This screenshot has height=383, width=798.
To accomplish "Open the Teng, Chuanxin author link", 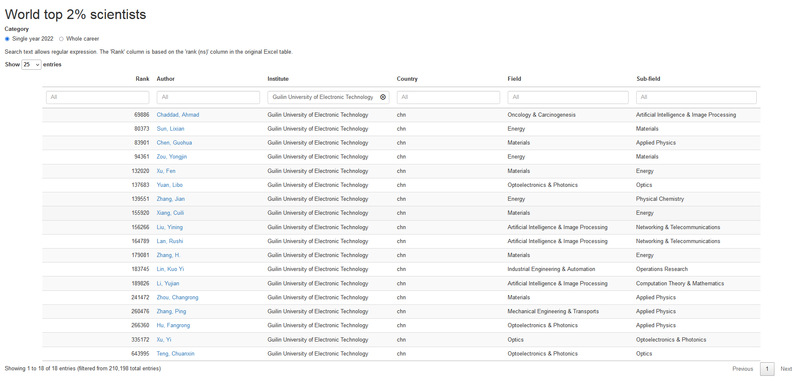I will tap(176, 353).
